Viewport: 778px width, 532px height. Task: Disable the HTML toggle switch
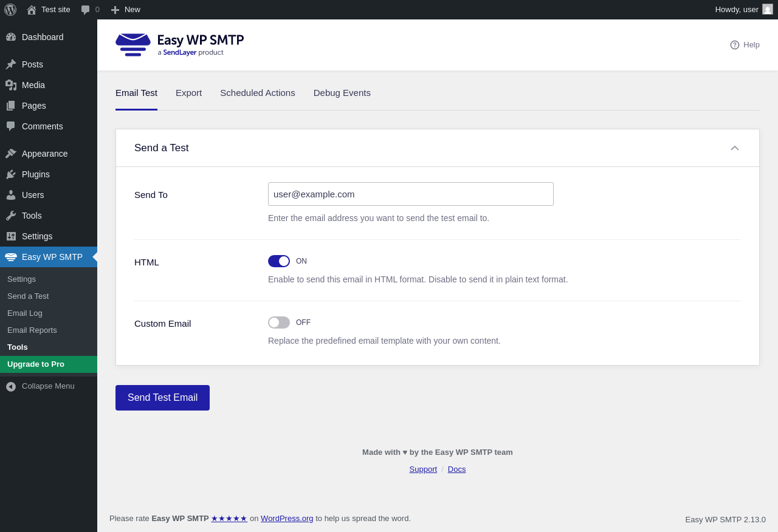point(279,261)
